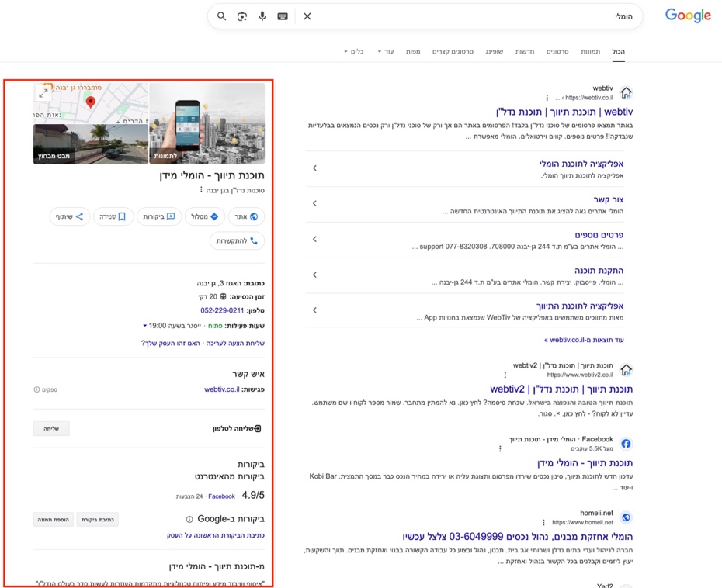Viewport: 722px width, 588px height.
Task: Call the business via להתקשרות button
Action: tap(238, 241)
